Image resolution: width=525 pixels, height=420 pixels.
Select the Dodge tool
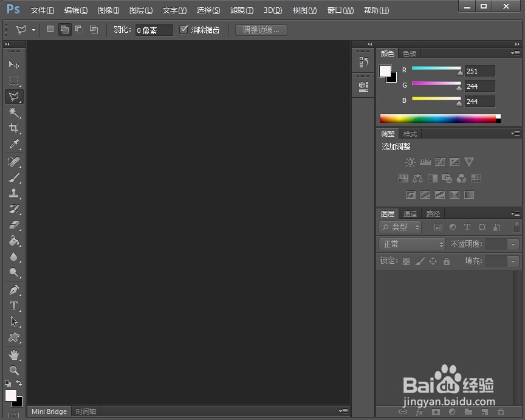14,272
